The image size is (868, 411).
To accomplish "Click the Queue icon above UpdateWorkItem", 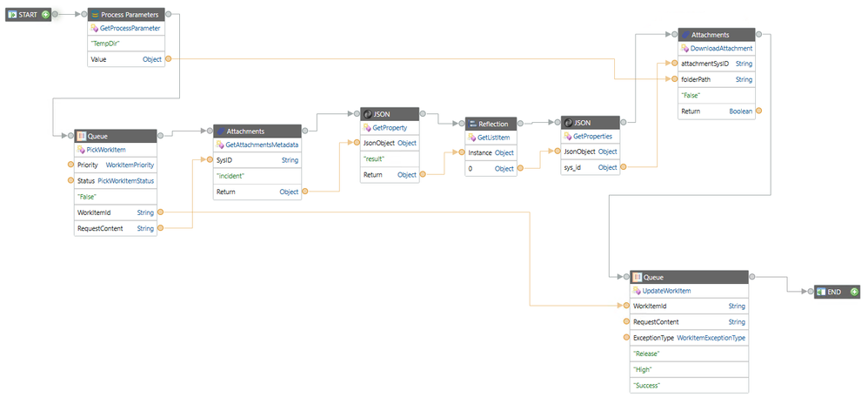I will [x=638, y=278].
